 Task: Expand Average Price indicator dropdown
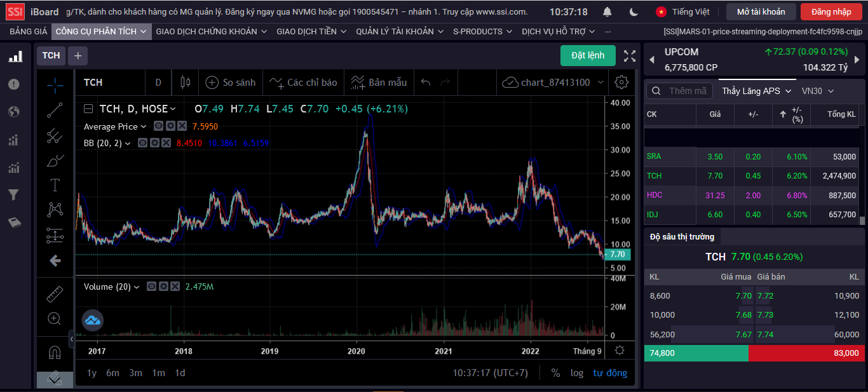click(x=144, y=126)
